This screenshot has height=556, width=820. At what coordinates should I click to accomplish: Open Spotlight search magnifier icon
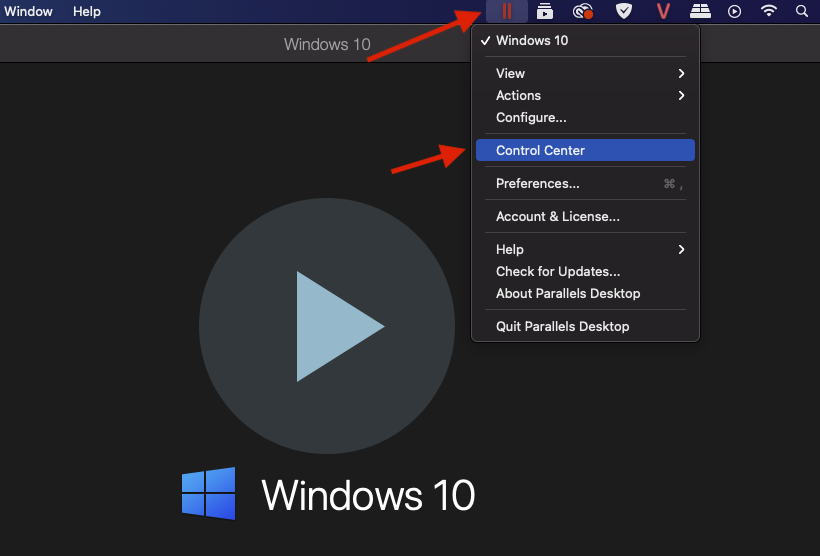coord(801,11)
